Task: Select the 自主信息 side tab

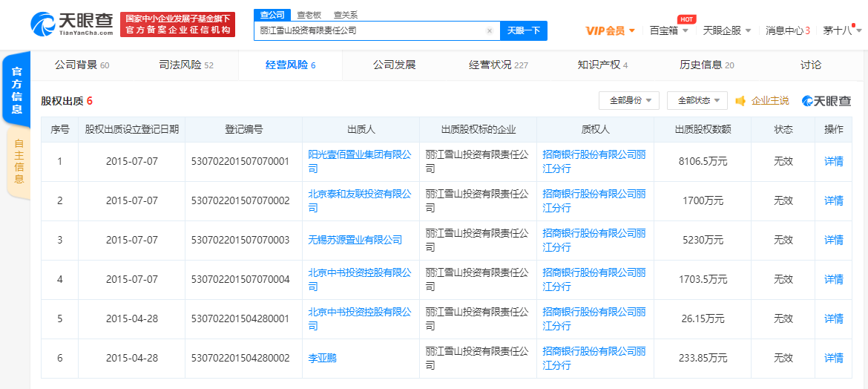Action: tap(19, 160)
